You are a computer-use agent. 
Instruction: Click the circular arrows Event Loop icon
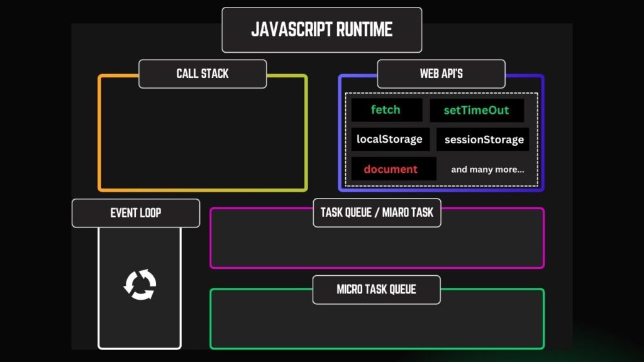coord(140,285)
